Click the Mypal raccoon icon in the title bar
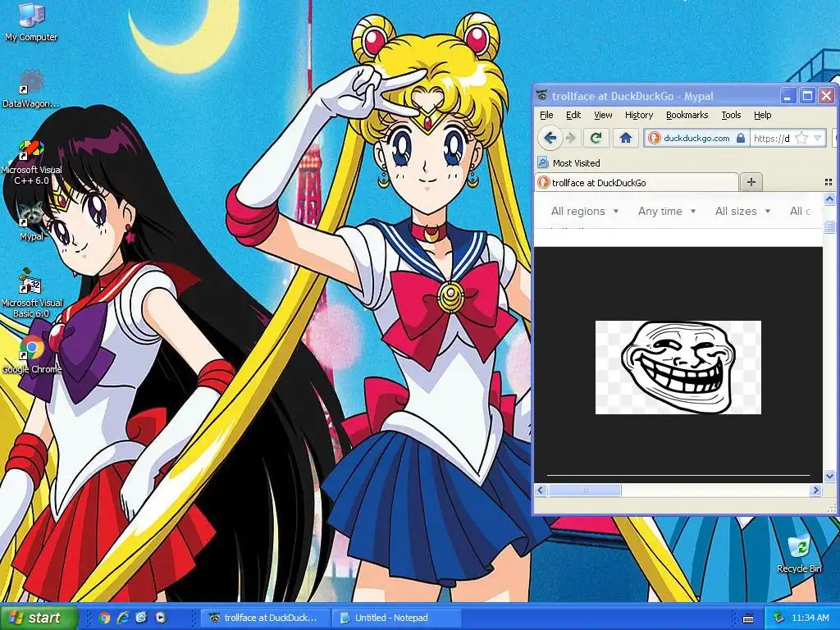This screenshot has width=840, height=630. click(542, 96)
